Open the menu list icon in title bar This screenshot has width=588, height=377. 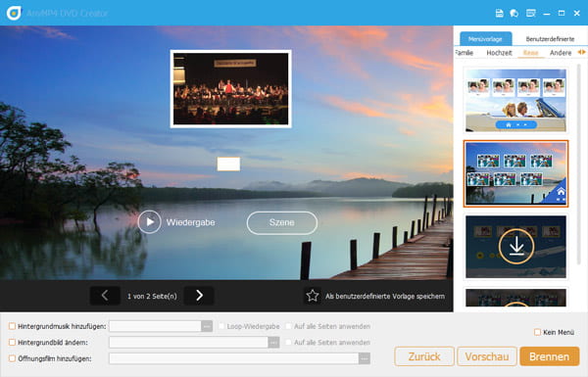coord(530,14)
